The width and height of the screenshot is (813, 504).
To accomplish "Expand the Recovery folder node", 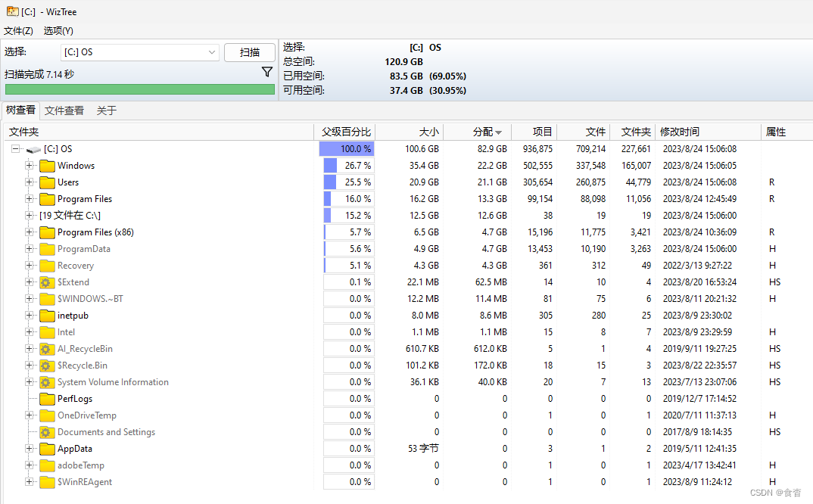I will [30, 265].
